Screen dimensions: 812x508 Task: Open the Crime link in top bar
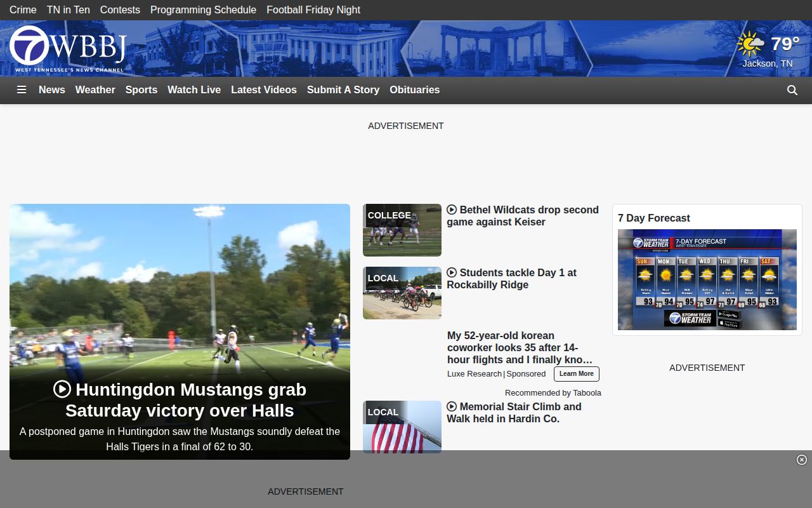(23, 10)
